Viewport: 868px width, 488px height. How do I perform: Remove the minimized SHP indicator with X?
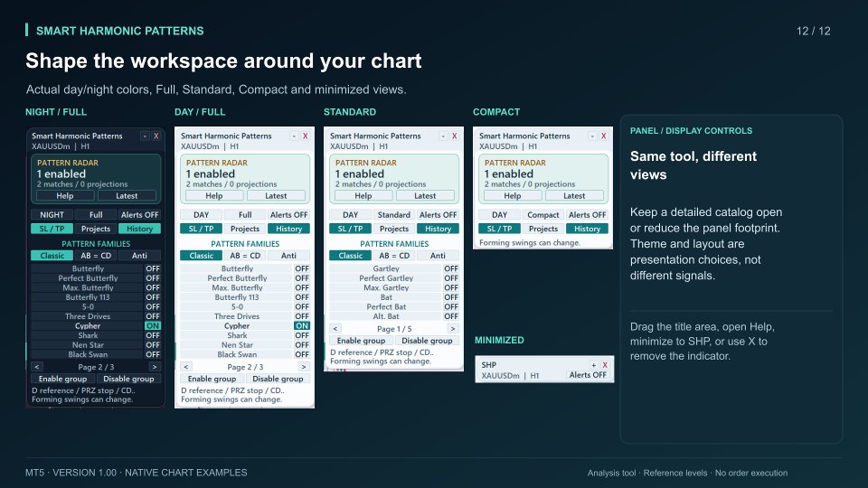605,365
